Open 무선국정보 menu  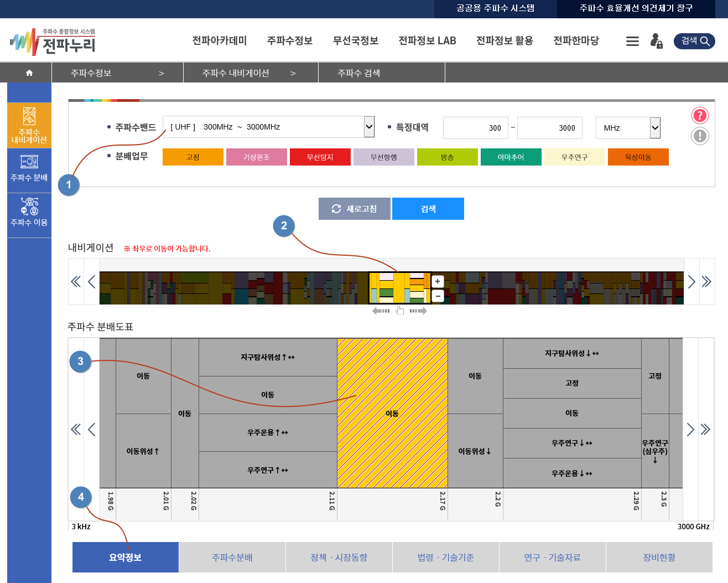356,41
